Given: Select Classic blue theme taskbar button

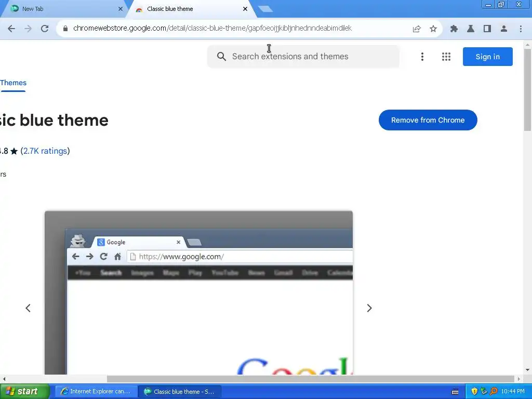Looking at the screenshot, I should 180,392.
